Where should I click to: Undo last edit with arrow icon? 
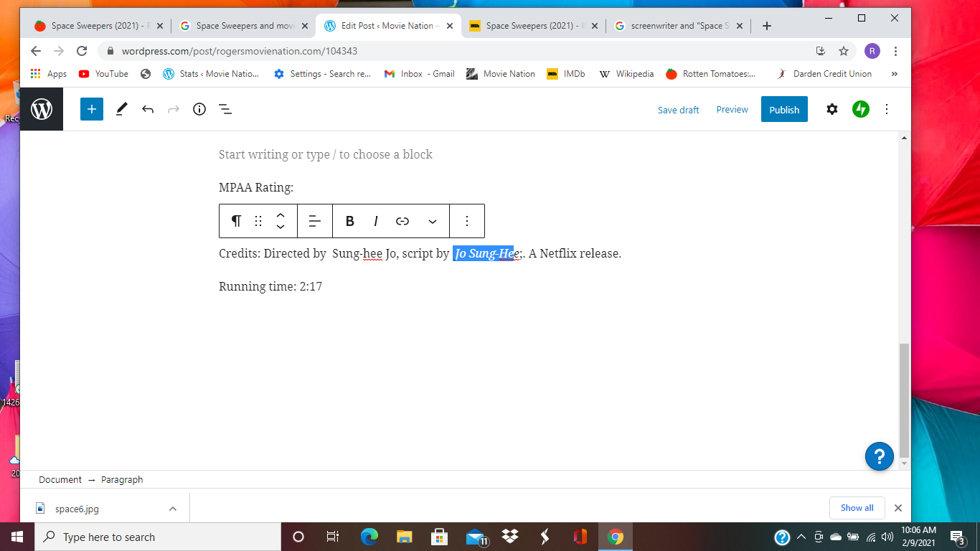148,109
